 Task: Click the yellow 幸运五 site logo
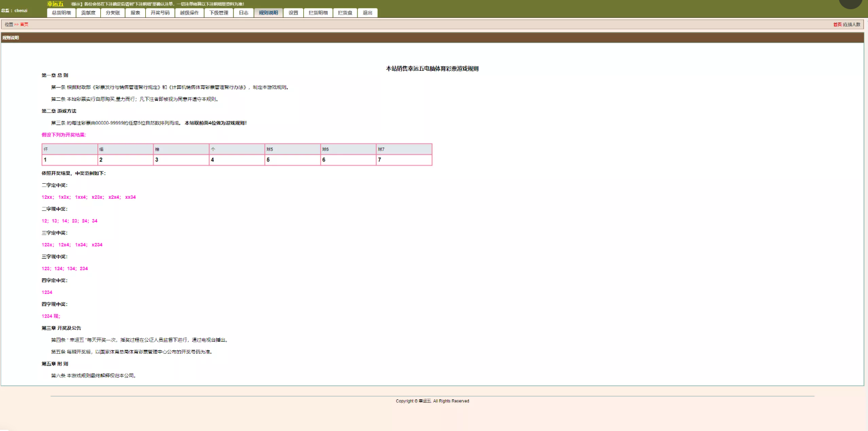pyautogui.click(x=55, y=4)
